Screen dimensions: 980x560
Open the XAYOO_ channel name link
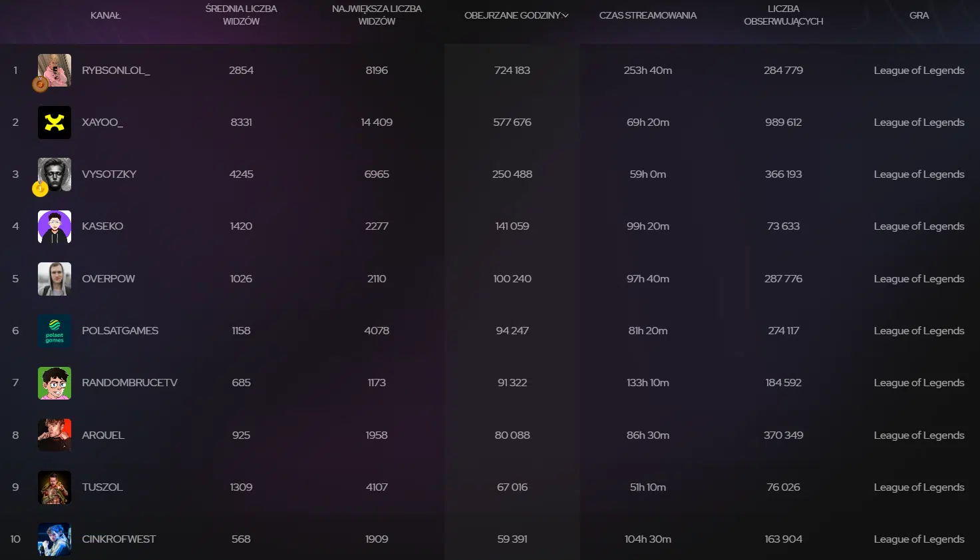click(102, 123)
